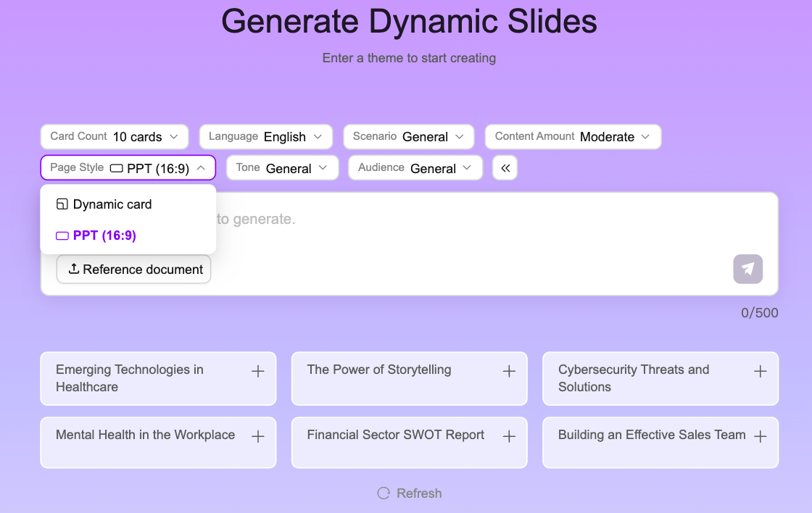
Task: Choose PPT (16:9) option in list
Action: pyautogui.click(x=104, y=235)
